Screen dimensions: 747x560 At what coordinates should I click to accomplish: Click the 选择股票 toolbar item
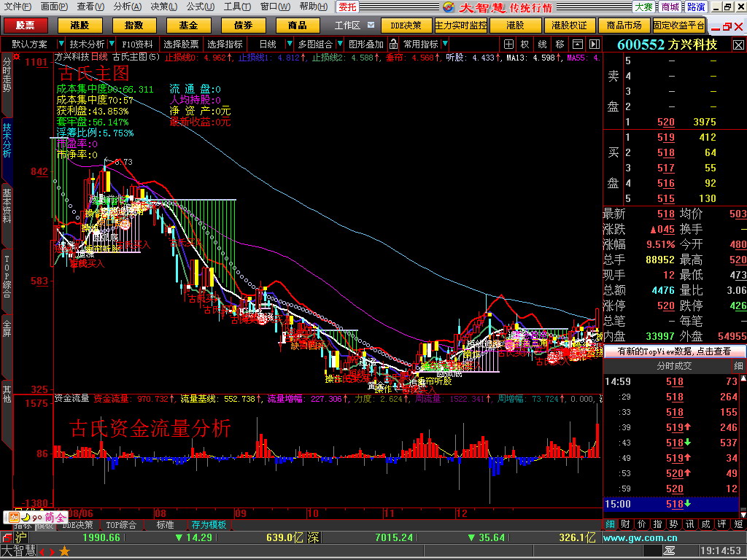[181, 44]
